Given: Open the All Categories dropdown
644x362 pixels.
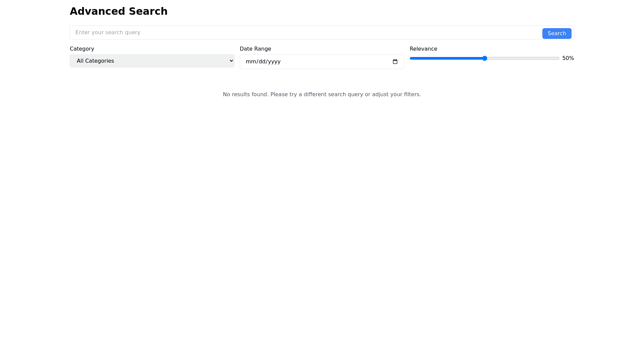Looking at the screenshot, I should click(x=152, y=61).
